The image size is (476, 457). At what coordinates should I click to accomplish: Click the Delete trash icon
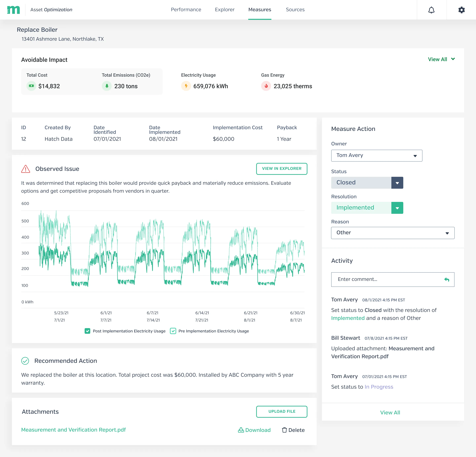[284, 430]
